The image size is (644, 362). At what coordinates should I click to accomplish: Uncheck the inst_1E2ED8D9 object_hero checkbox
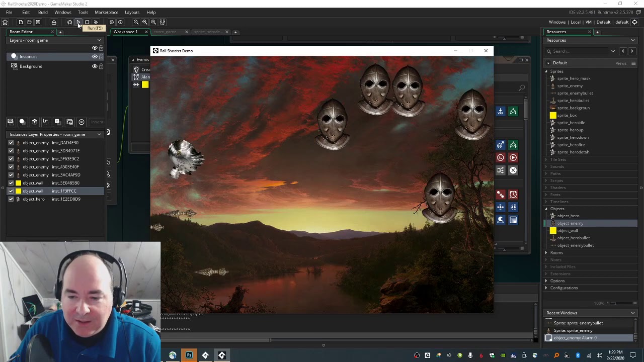tap(11, 199)
